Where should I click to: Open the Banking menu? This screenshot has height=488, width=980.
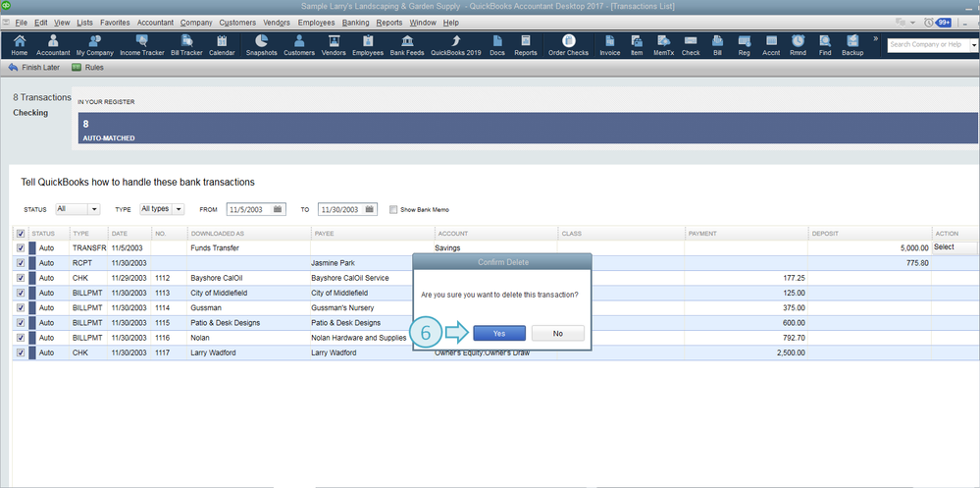click(353, 22)
